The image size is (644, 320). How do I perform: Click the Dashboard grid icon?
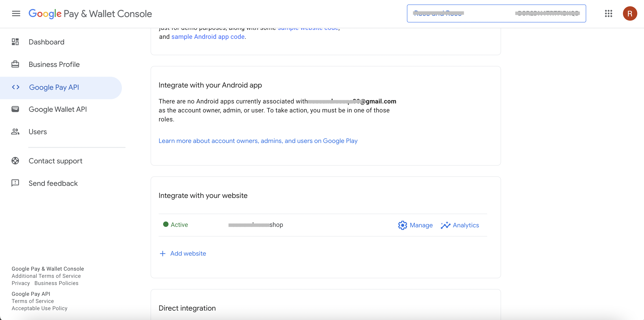coord(15,42)
